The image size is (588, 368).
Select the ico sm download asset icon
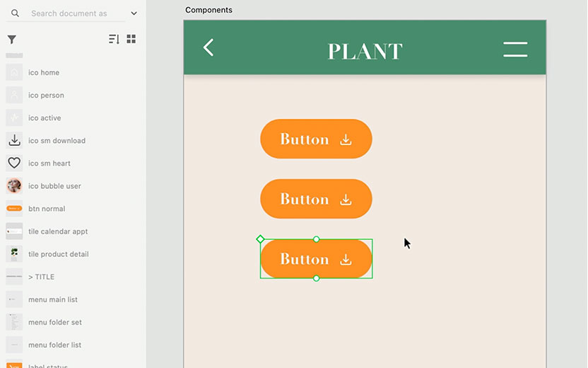coord(14,141)
